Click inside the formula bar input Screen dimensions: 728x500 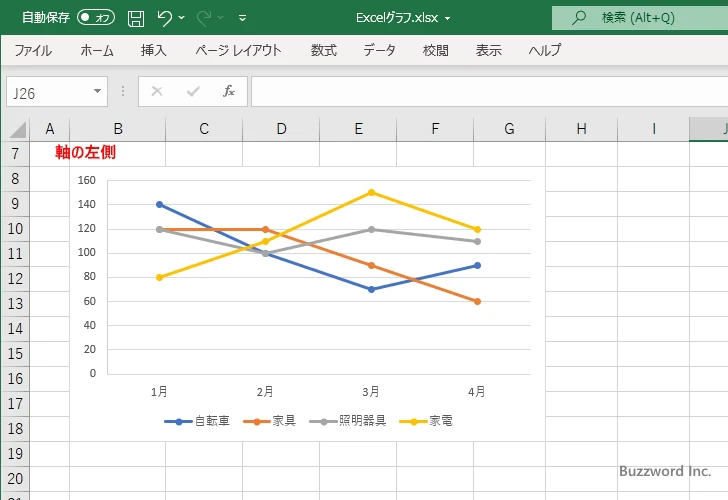489,91
